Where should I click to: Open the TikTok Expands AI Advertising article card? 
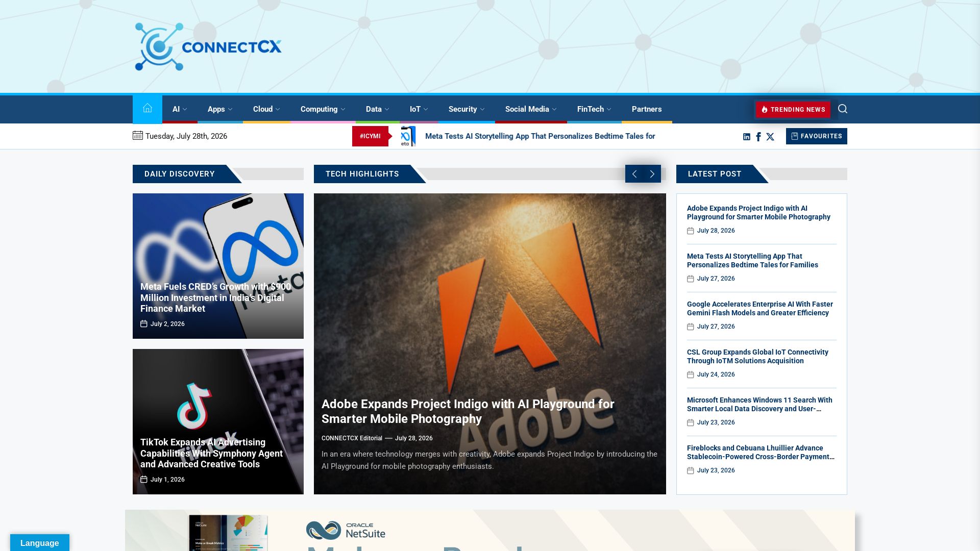(x=218, y=421)
